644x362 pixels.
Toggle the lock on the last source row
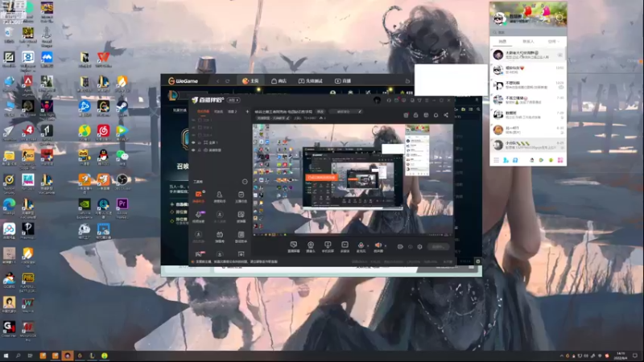pyautogui.click(x=200, y=150)
